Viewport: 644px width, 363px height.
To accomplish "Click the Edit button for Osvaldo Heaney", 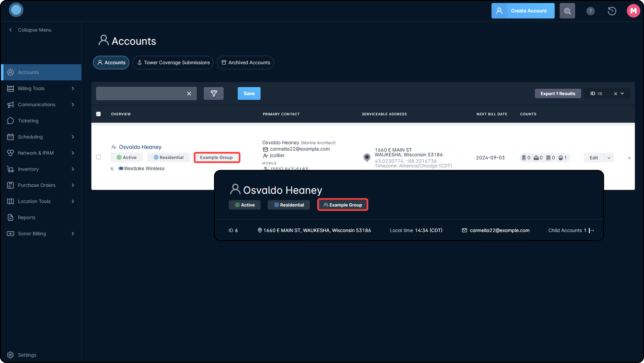I will (594, 157).
